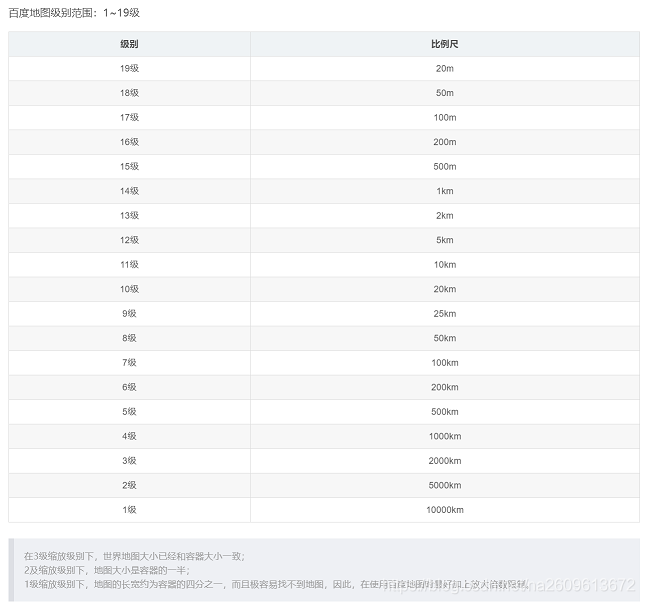Select the '5km' scale cell
Viewport: 645px width, 604px height.
coord(445,240)
